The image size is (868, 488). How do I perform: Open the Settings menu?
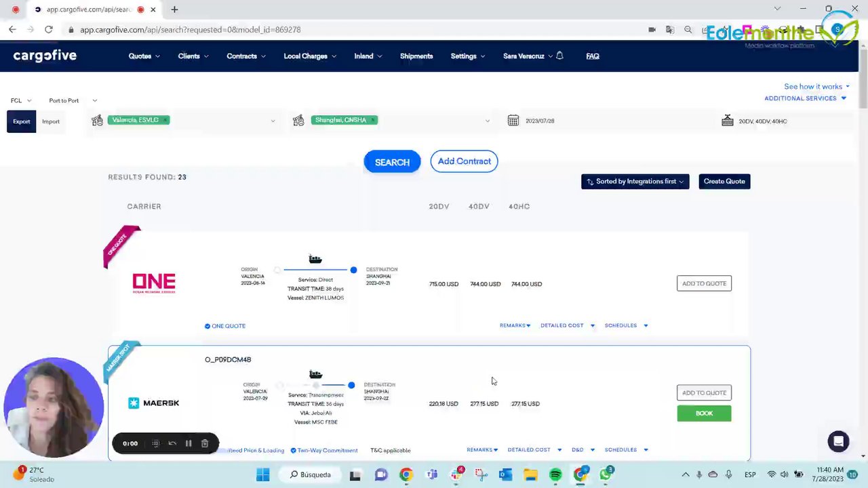point(468,56)
